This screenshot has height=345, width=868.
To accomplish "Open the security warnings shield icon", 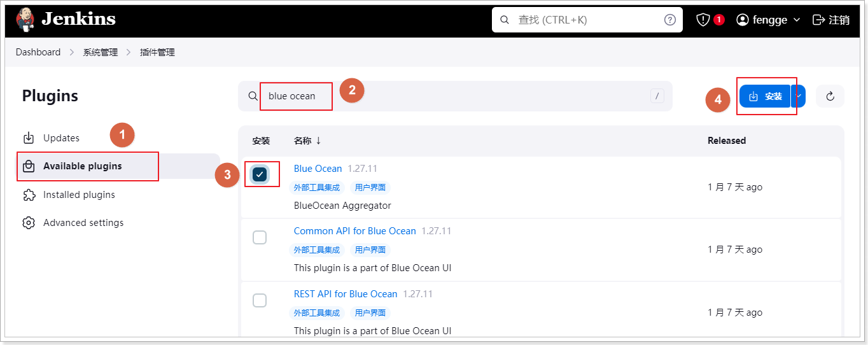I will pos(703,20).
